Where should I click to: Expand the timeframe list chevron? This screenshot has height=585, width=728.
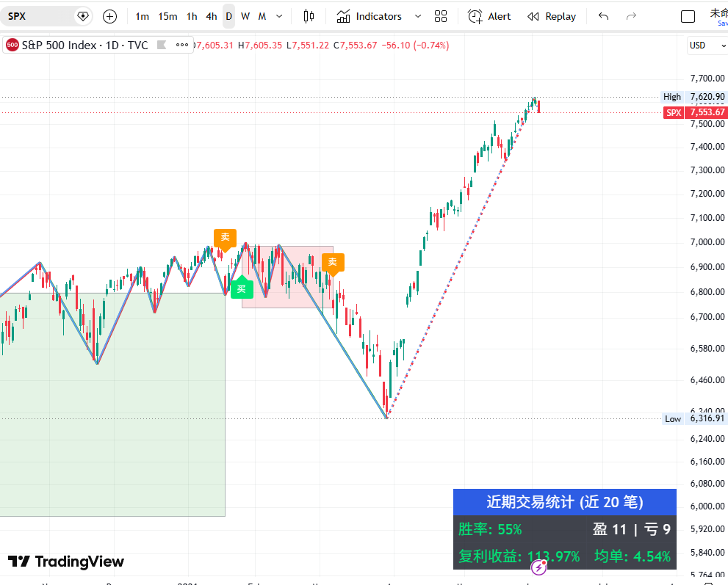[x=279, y=16]
